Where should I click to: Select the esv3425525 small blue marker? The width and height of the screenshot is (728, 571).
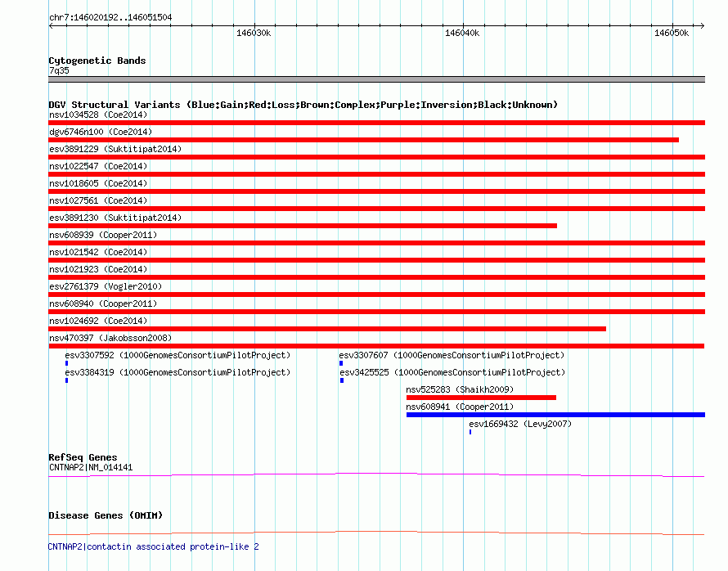[x=342, y=380]
